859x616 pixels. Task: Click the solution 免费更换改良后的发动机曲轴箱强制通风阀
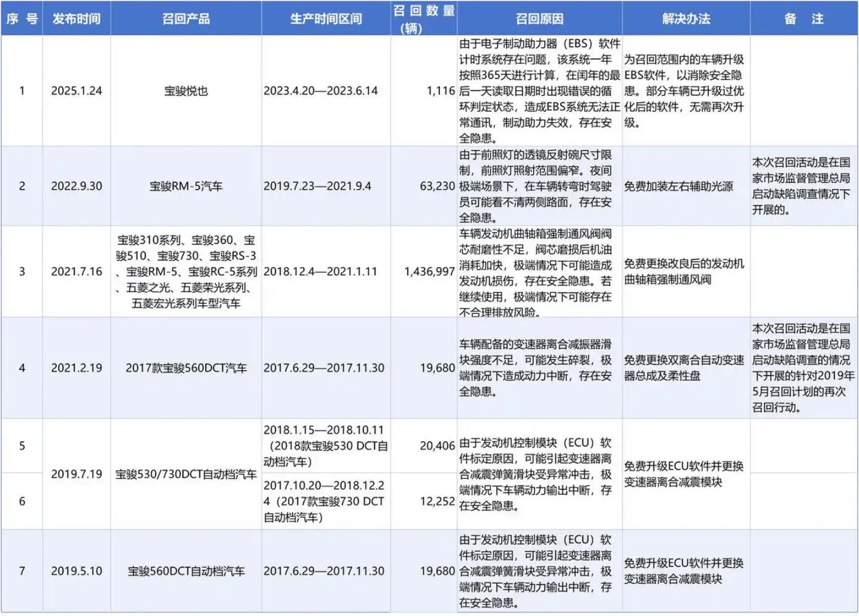coord(686,271)
